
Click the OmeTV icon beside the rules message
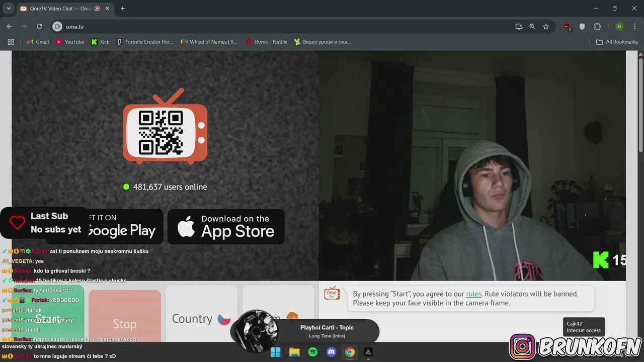pyautogui.click(x=332, y=294)
